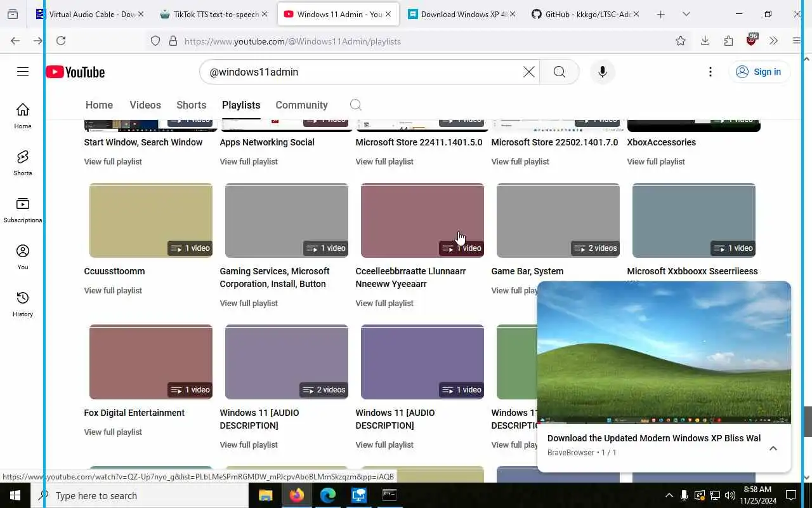Open Subscriptions in the left sidebar

point(23,210)
